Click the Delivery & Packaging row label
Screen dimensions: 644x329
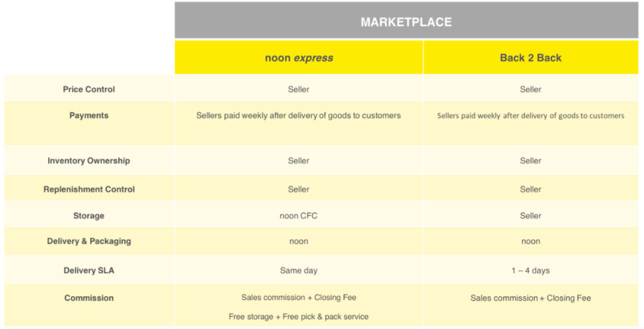point(89,241)
